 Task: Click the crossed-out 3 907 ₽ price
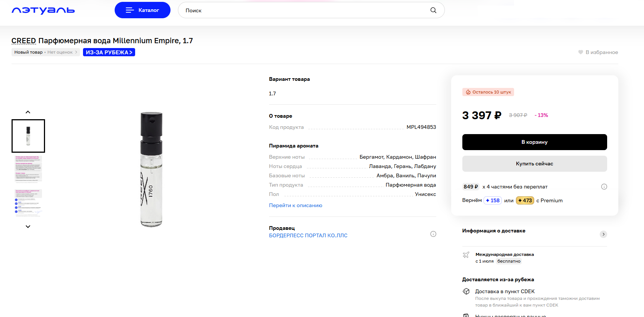(x=518, y=115)
